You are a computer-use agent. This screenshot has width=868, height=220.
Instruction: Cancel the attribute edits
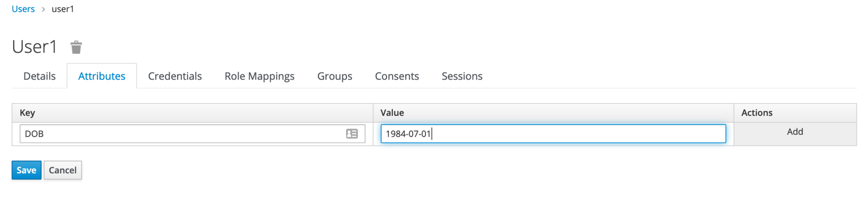(x=63, y=170)
